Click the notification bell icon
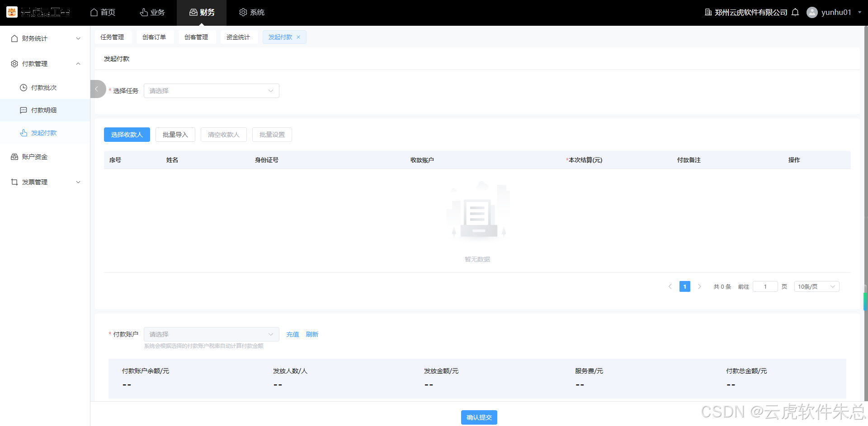 795,12
